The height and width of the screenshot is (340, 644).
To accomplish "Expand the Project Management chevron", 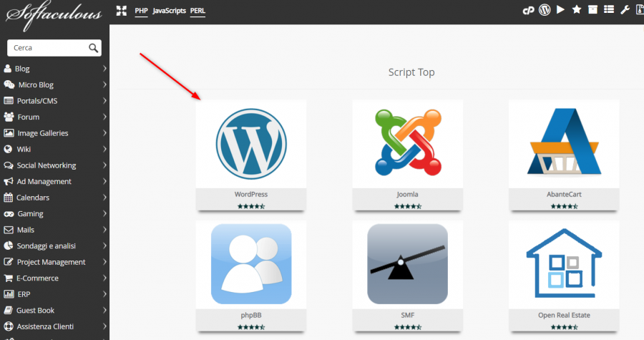I will click(x=104, y=262).
